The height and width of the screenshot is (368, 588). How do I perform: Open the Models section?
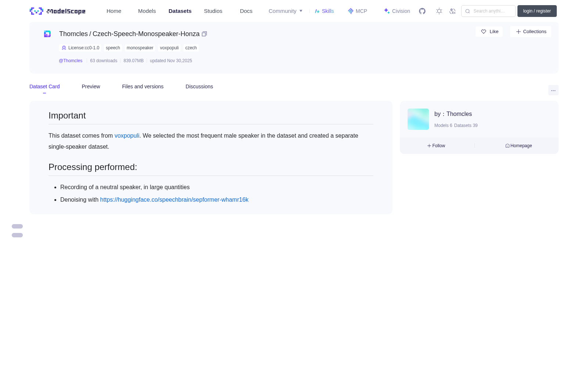[x=147, y=11]
